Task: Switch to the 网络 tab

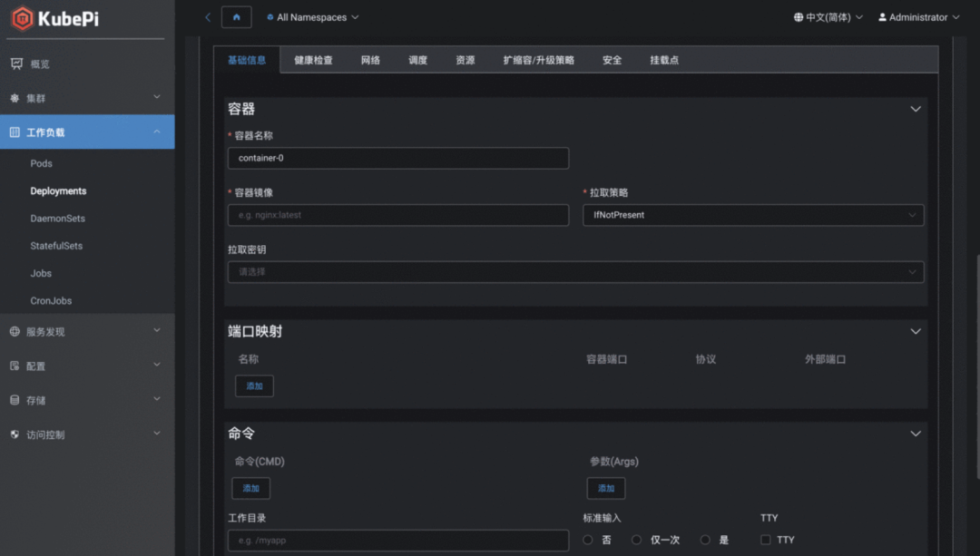Action: point(370,60)
